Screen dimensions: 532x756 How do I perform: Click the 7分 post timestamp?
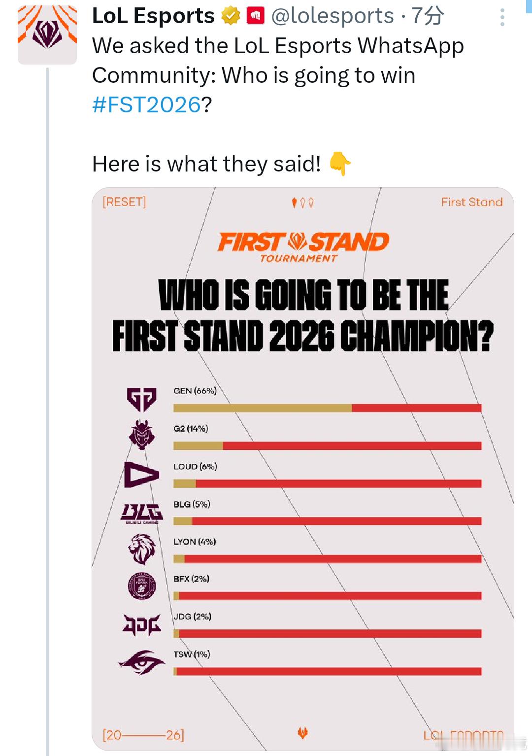pos(427,16)
